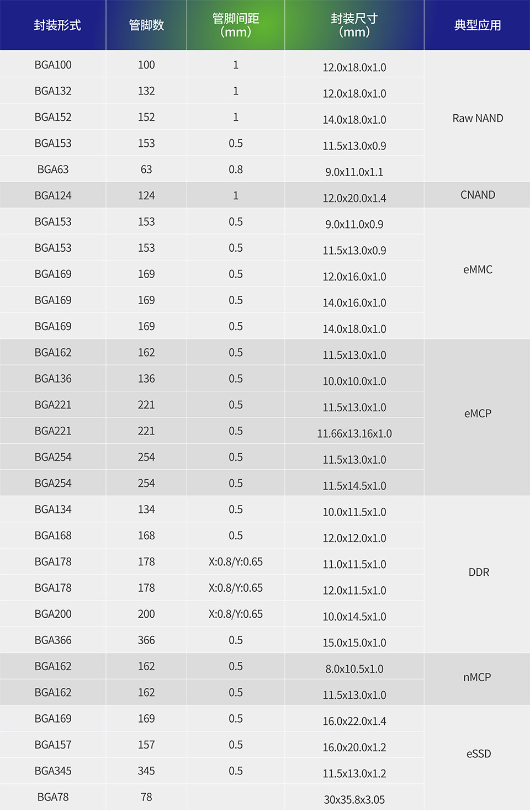Click the BGA78 package cell
Image resolution: width=530 pixels, height=812 pixels.
[x=53, y=797]
